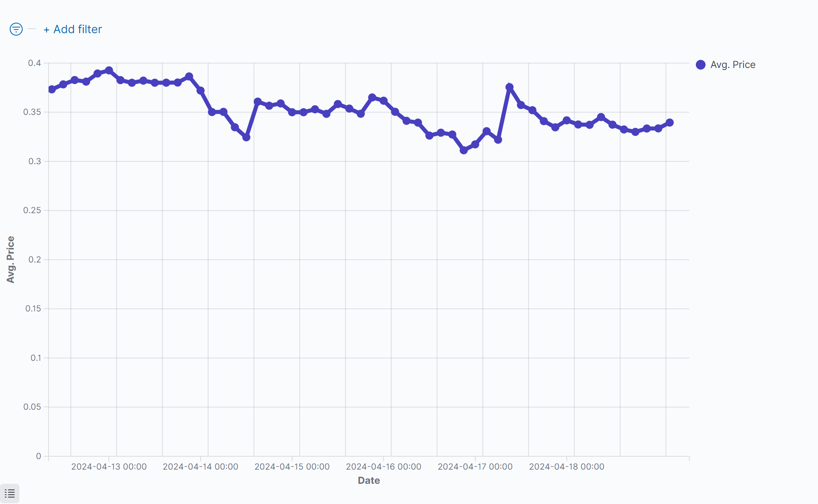Select the first data point on the line
The image size is (818, 504).
[x=52, y=89]
